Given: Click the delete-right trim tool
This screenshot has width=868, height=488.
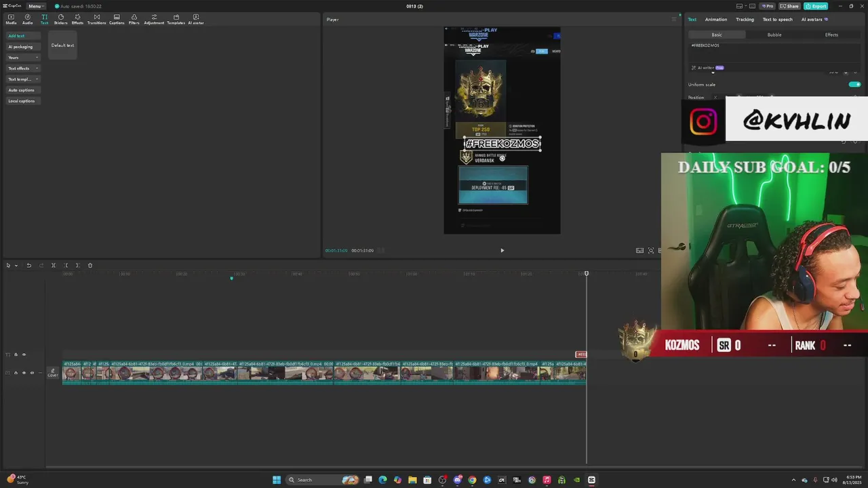Looking at the screenshot, I should [x=77, y=265].
